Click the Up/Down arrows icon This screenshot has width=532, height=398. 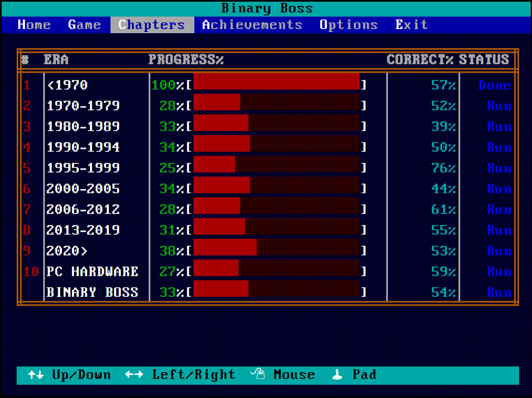[x=37, y=374]
